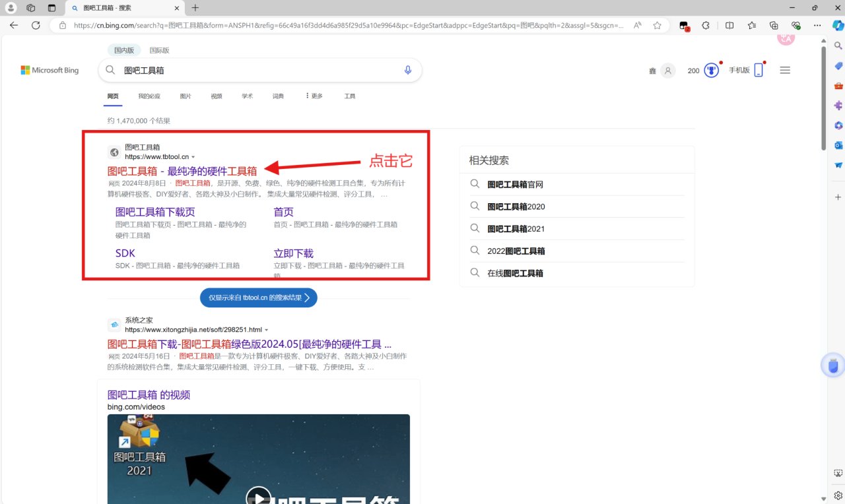Open sidebar settings gear icon
845x504 pixels.
pos(838,495)
